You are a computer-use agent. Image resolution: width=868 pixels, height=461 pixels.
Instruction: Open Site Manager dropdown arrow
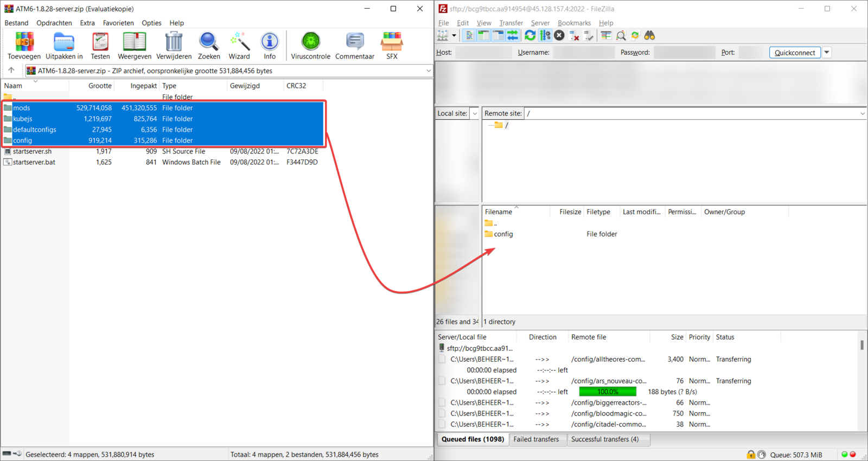coord(454,36)
